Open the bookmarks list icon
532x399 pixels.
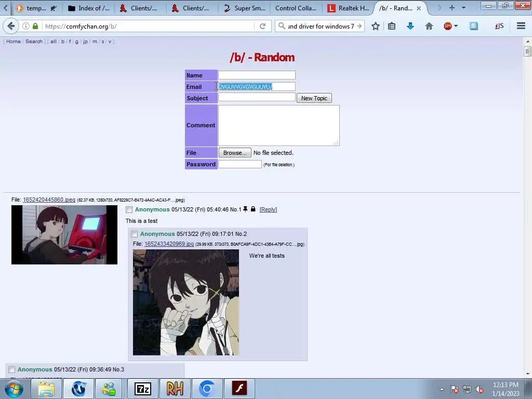[x=392, y=26]
